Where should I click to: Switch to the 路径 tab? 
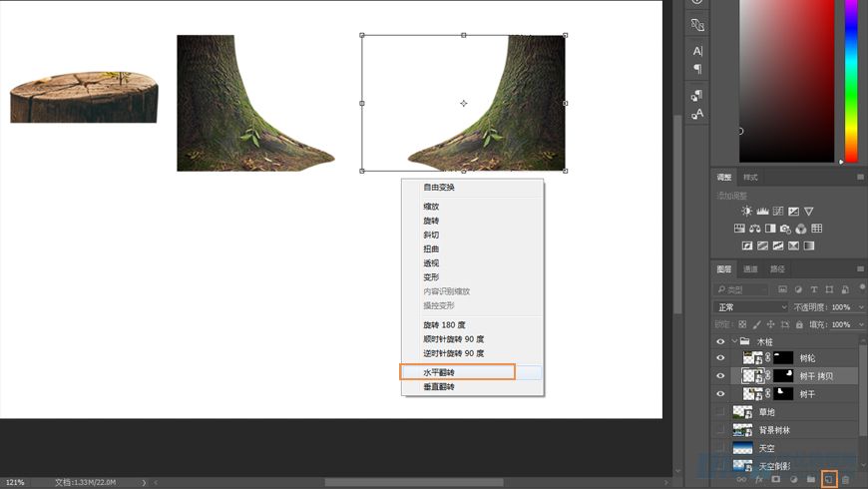click(777, 269)
